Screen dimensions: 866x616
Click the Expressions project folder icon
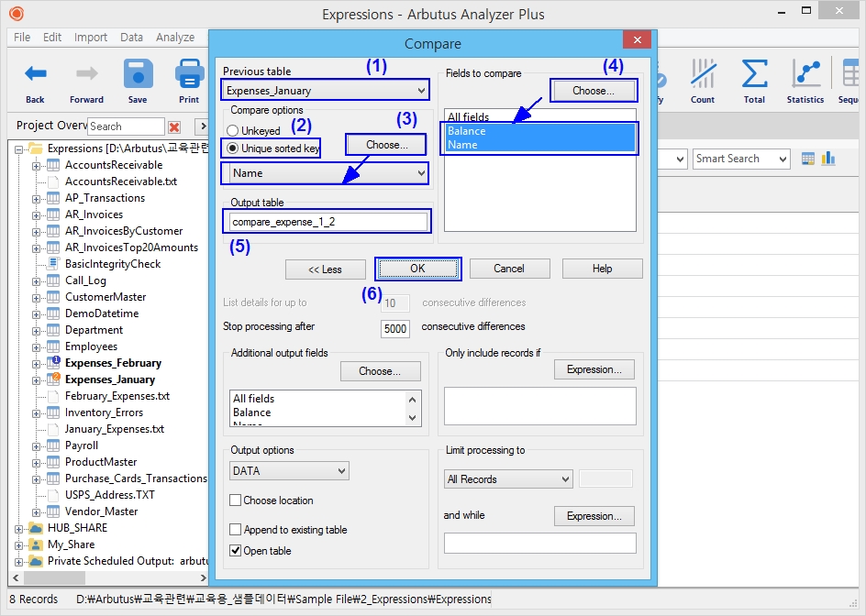[x=36, y=148]
